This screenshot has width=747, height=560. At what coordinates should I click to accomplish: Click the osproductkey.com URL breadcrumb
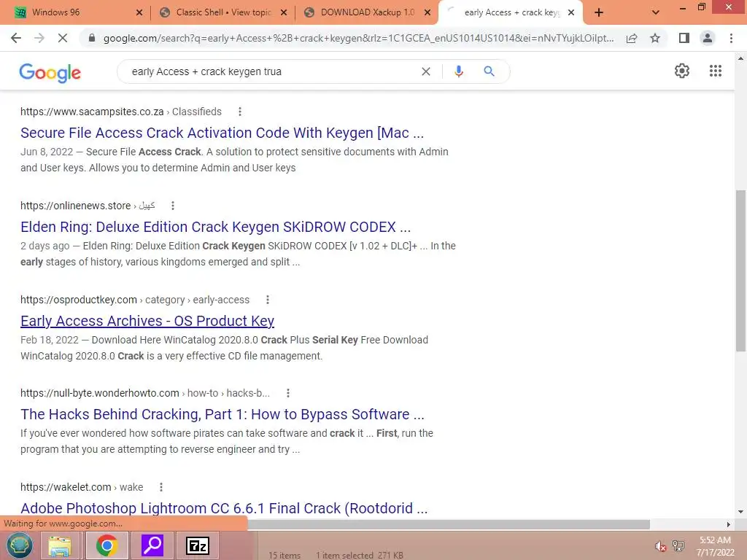coord(135,300)
